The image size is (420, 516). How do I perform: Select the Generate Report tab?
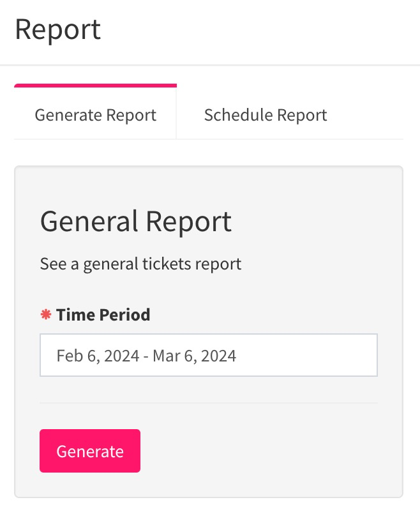(x=95, y=113)
